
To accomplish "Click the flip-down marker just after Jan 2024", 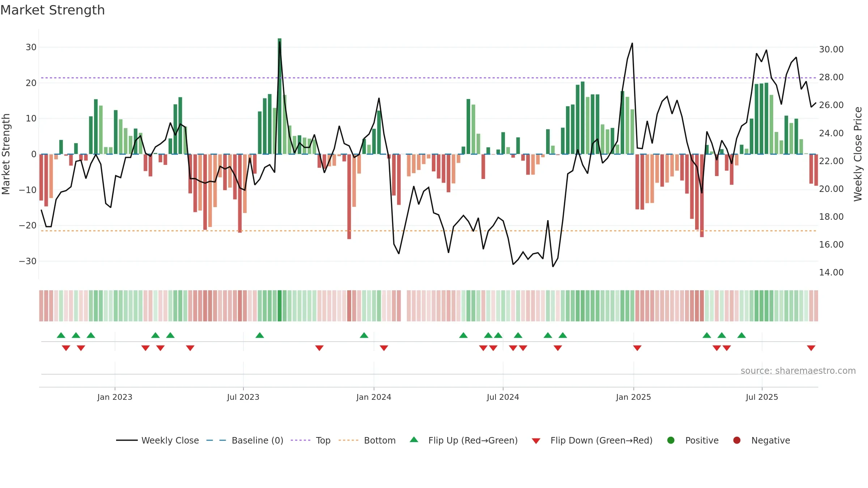I will [384, 348].
